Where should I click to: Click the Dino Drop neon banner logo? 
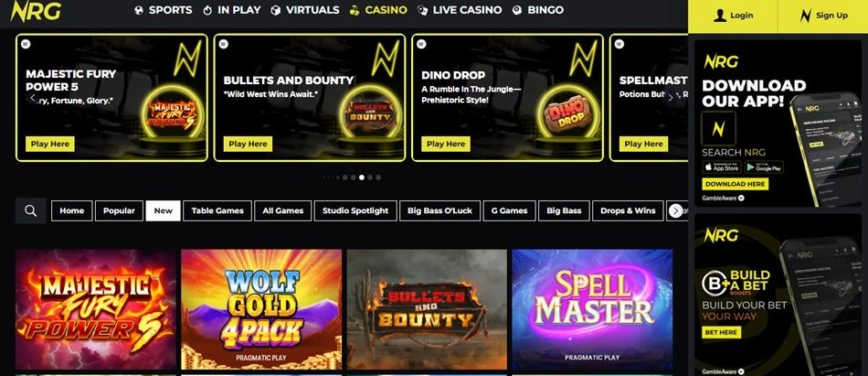click(x=568, y=114)
